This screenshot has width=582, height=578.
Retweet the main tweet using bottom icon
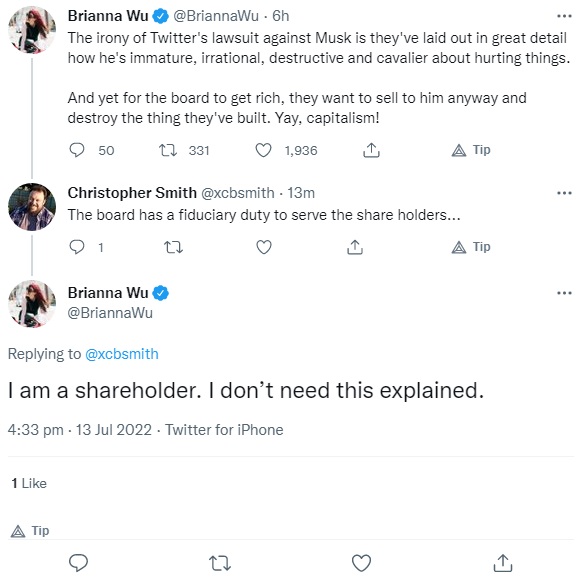(x=220, y=563)
